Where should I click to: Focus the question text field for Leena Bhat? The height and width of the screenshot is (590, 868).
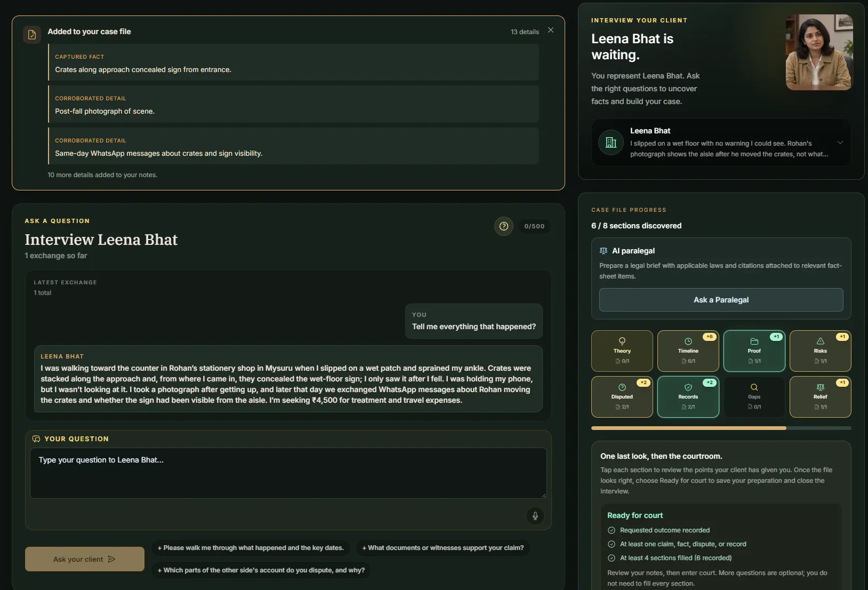tap(288, 473)
